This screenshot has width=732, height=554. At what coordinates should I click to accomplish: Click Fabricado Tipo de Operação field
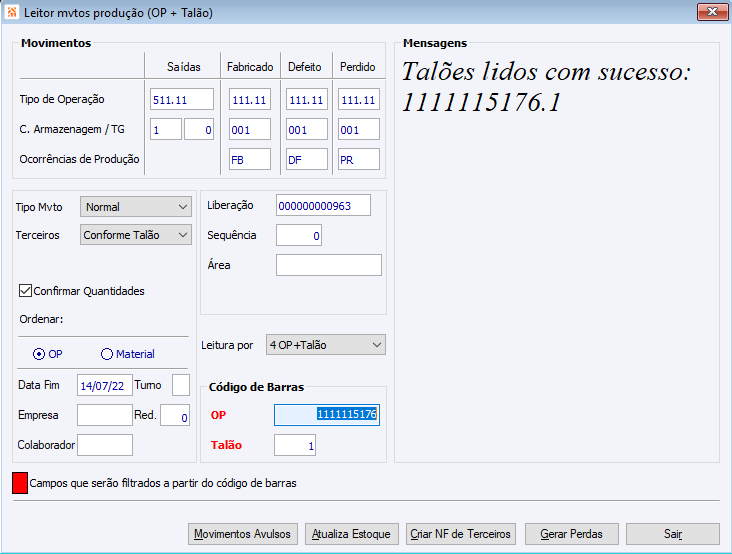pyautogui.click(x=250, y=99)
